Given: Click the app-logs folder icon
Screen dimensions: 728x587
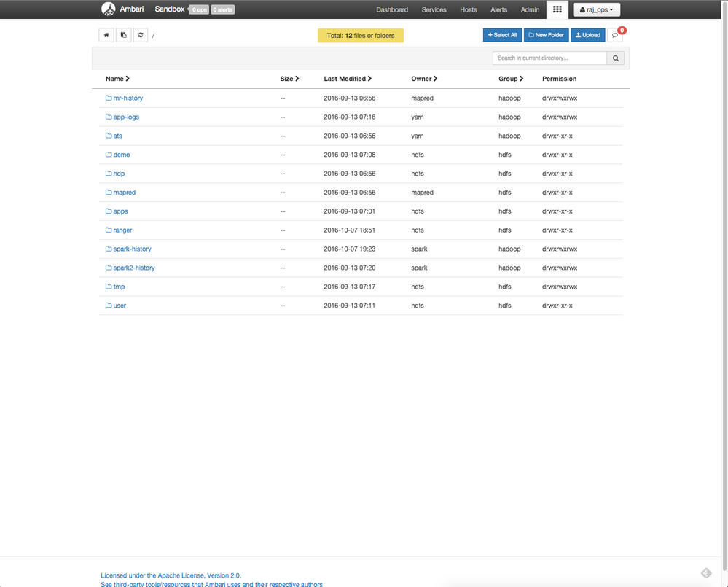Looking at the screenshot, I should point(108,117).
